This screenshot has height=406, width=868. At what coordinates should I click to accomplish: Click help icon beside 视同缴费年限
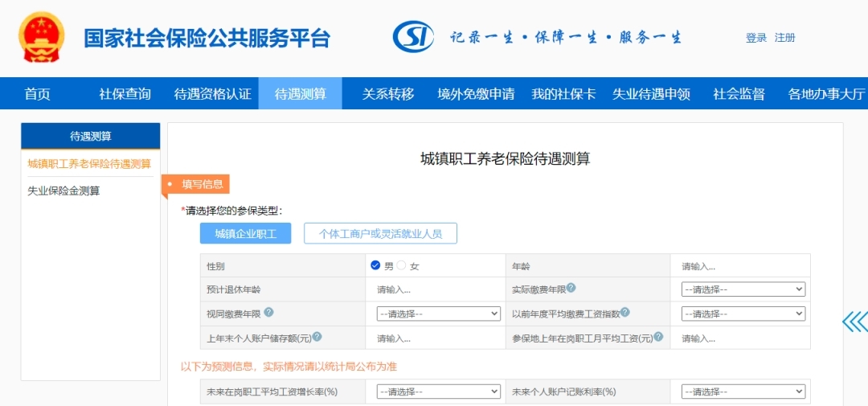[x=268, y=313]
